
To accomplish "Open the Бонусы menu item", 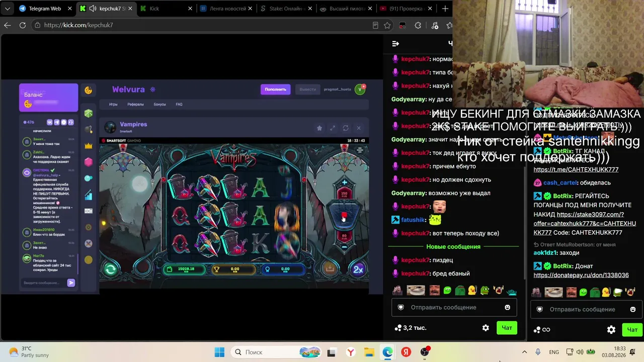I will (x=159, y=105).
